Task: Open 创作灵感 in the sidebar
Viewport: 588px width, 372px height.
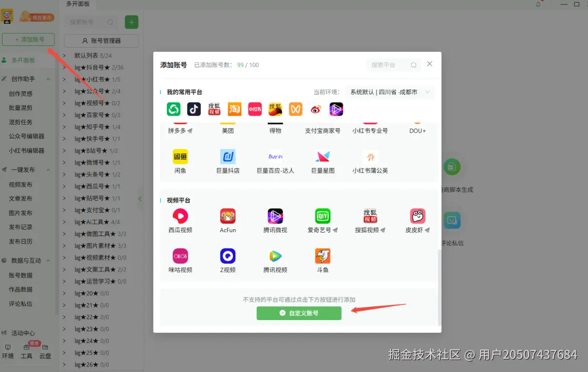Action: pos(20,94)
